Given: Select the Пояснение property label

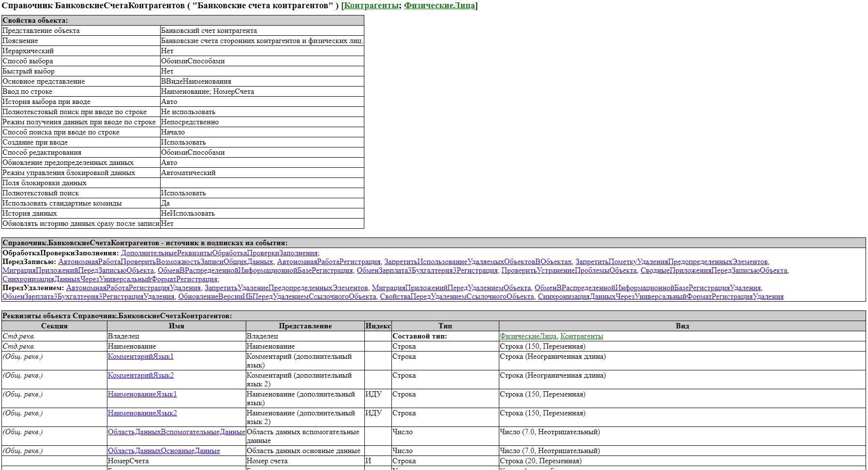Looking at the screenshot, I should [81, 41].
